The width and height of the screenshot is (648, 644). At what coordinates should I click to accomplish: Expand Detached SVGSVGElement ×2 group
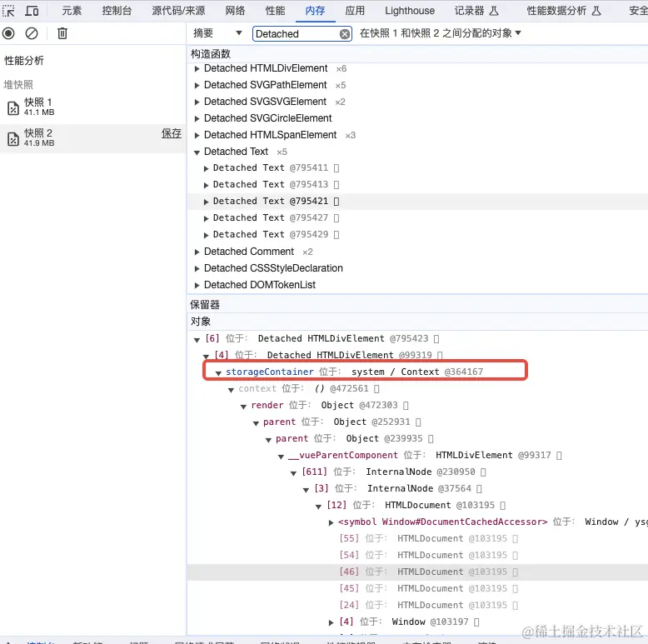[x=197, y=102]
